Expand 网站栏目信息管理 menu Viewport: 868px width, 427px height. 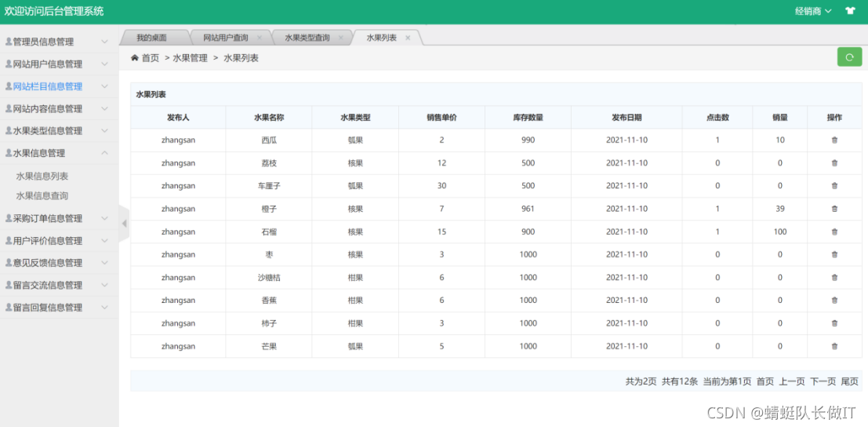click(x=60, y=86)
